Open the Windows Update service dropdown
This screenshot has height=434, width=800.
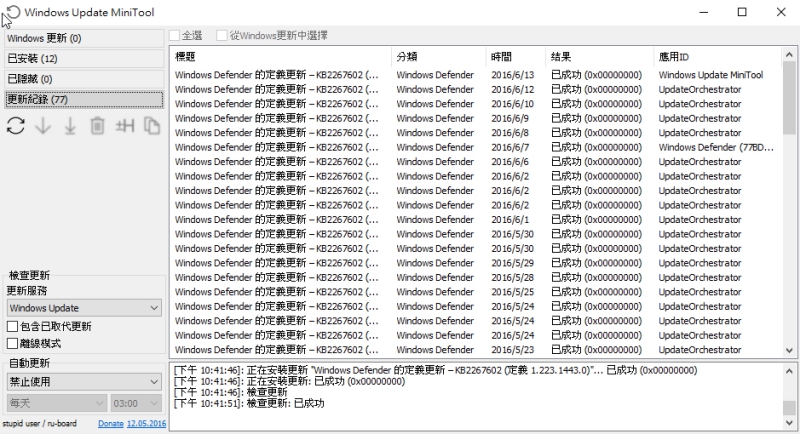pyautogui.click(x=84, y=308)
